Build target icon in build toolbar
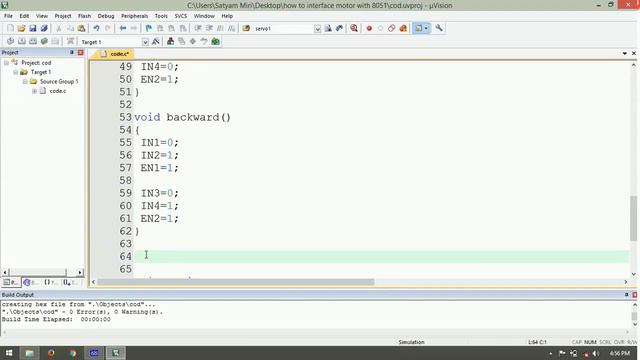This screenshot has height=360, width=640. coord(22,41)
